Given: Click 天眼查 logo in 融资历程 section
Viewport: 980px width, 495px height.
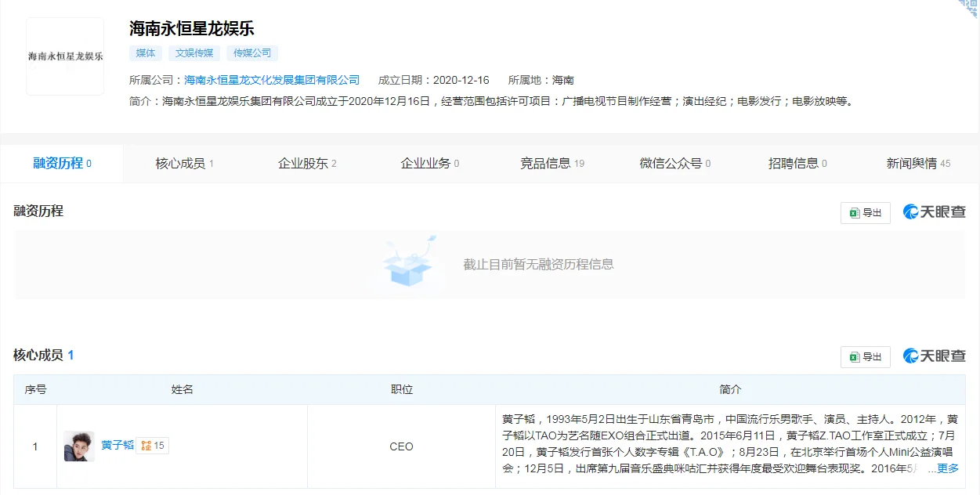Looking at the screenshot, I should coord(935,212).
